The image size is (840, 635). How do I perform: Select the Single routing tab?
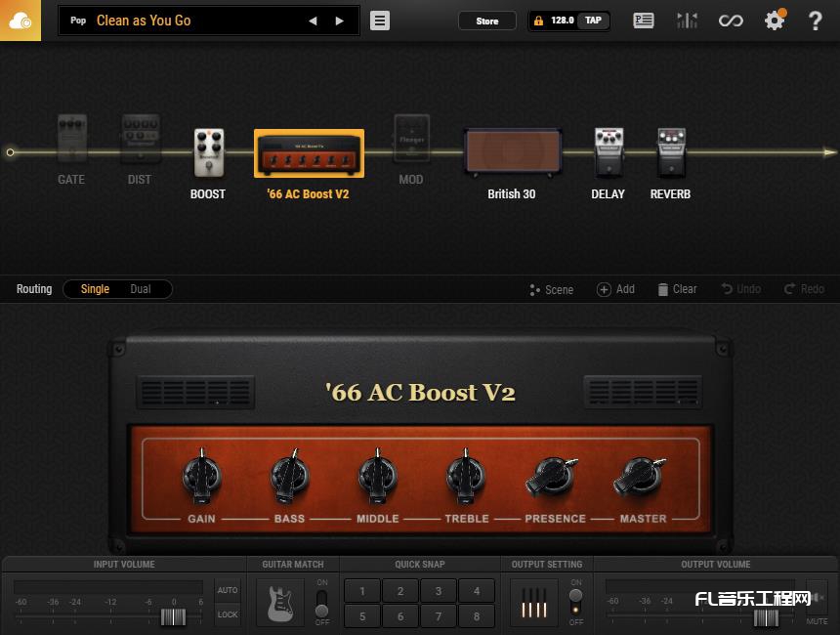click(95, 288)
